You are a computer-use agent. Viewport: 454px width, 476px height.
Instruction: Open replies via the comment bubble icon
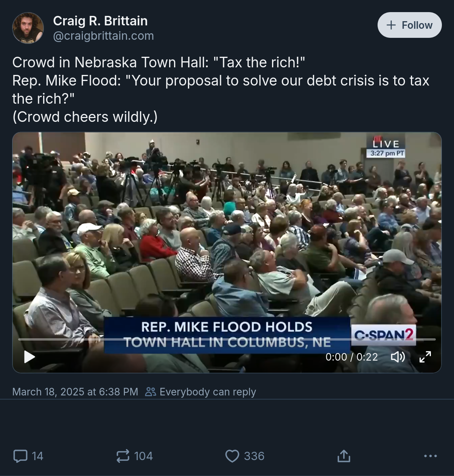20,456
